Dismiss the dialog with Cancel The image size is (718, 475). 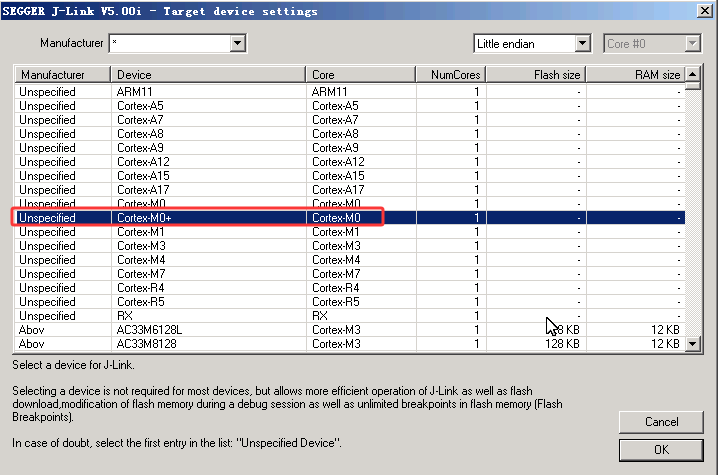click(661, 422)
